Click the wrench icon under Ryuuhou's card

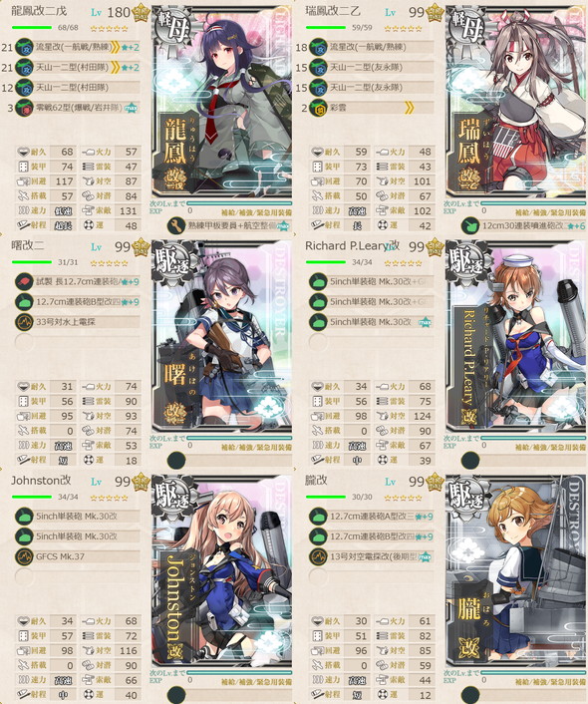[x=176, y=226]
